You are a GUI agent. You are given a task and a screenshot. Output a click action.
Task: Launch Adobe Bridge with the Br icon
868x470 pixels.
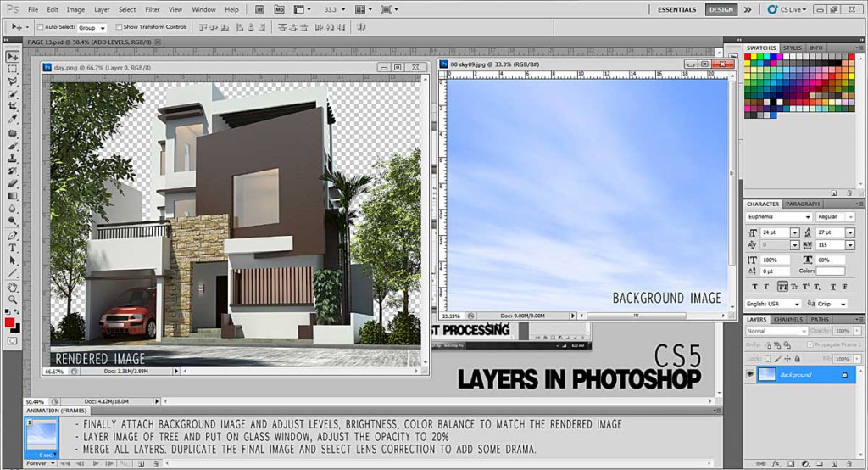tap(260, 9)
